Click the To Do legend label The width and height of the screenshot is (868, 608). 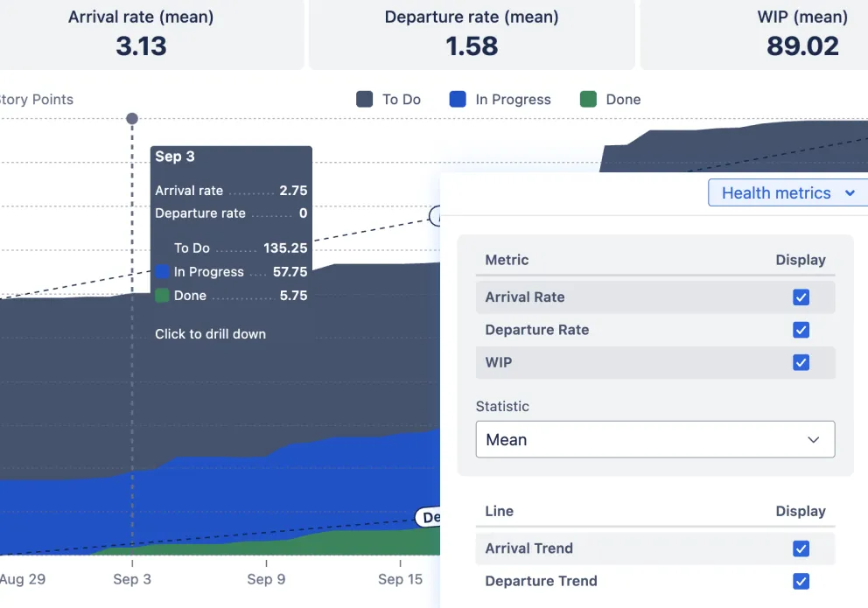pyautogui.click(x=402, y=100)
